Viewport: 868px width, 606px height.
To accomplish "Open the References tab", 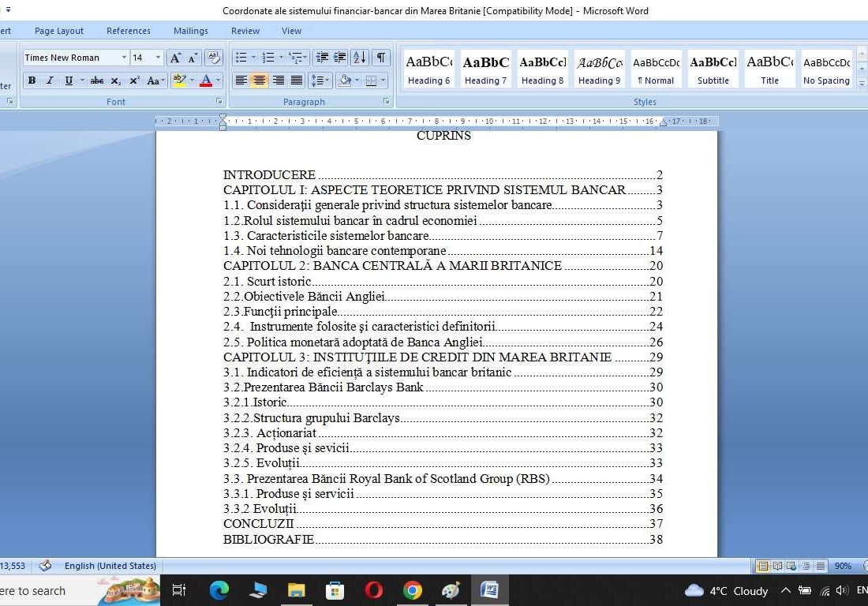I will (x=129, y=31).
